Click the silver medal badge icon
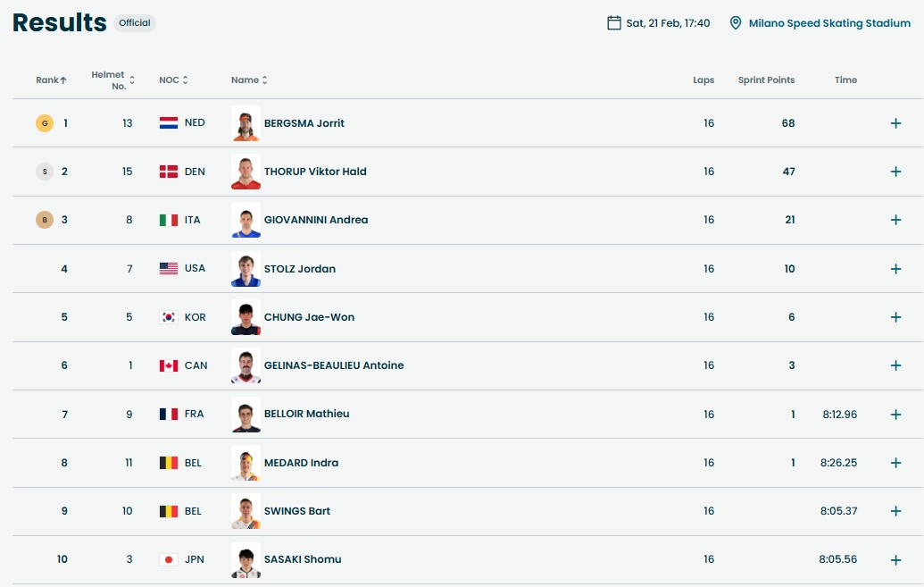 coord(45,172)
